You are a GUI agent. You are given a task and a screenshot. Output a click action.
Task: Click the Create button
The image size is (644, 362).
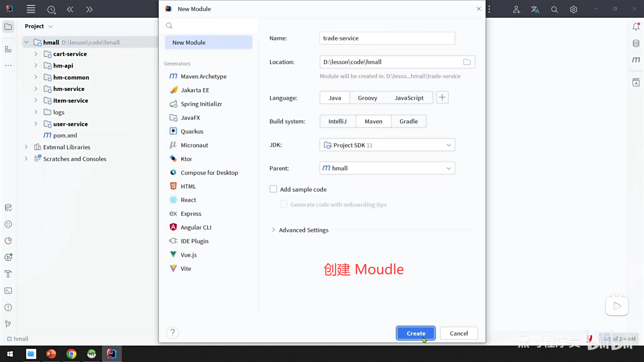pyautogui.click(x=416, y=333)
